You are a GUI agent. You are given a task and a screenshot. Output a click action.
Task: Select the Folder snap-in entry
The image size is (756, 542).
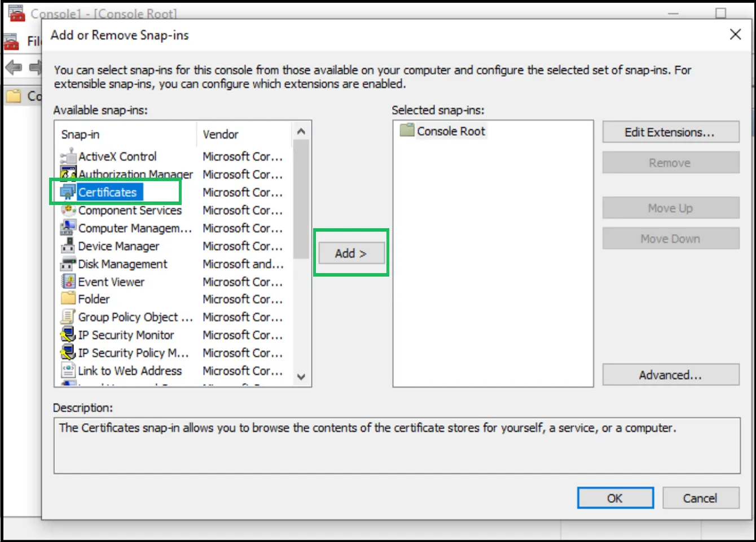tap(94, 299)
